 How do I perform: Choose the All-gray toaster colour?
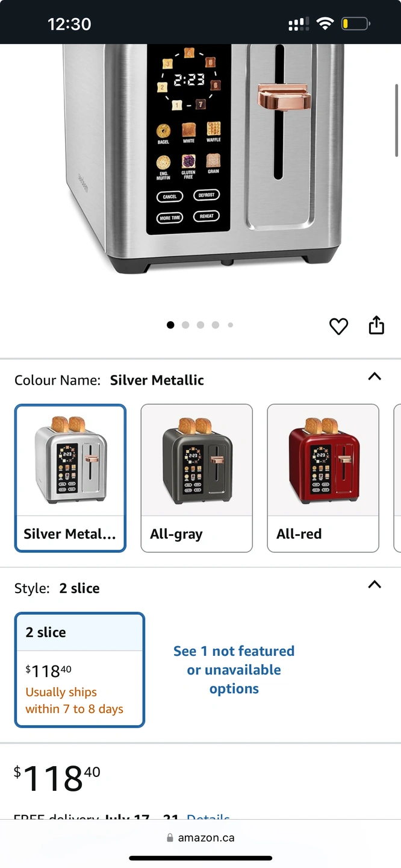click(196, 478)
